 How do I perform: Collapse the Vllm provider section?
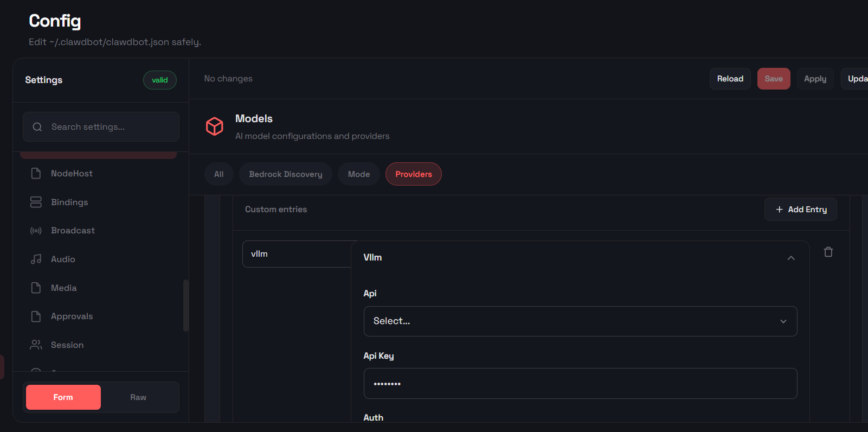791,258
